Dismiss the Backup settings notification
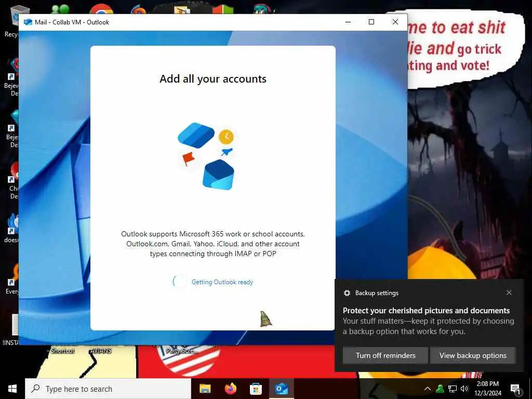532x399 pixels. coord(509,292)
